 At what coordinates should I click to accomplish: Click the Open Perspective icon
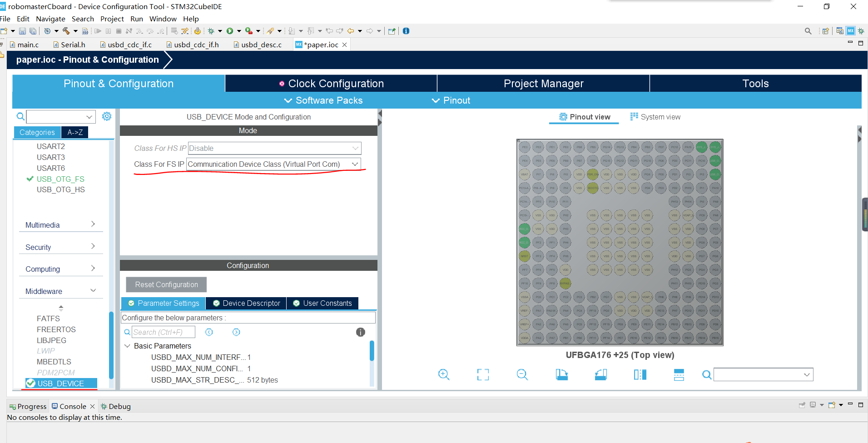(826, 31)
